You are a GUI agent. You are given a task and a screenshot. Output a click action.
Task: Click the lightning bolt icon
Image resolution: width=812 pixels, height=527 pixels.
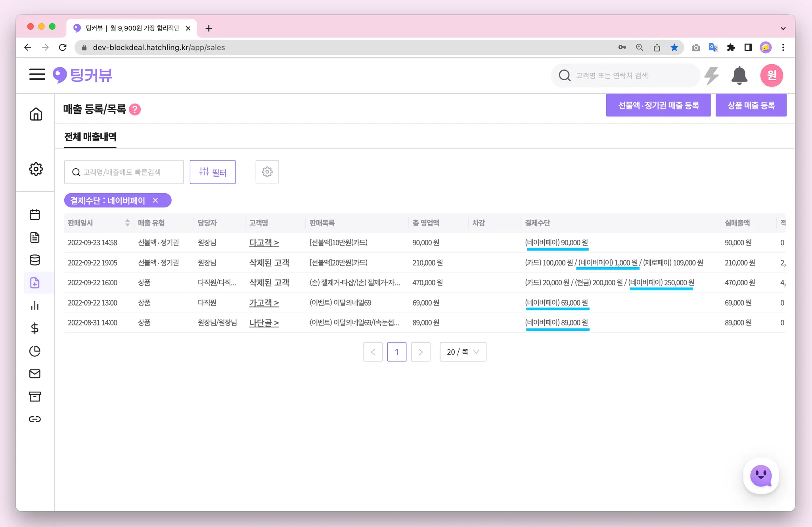coord(712,75)
